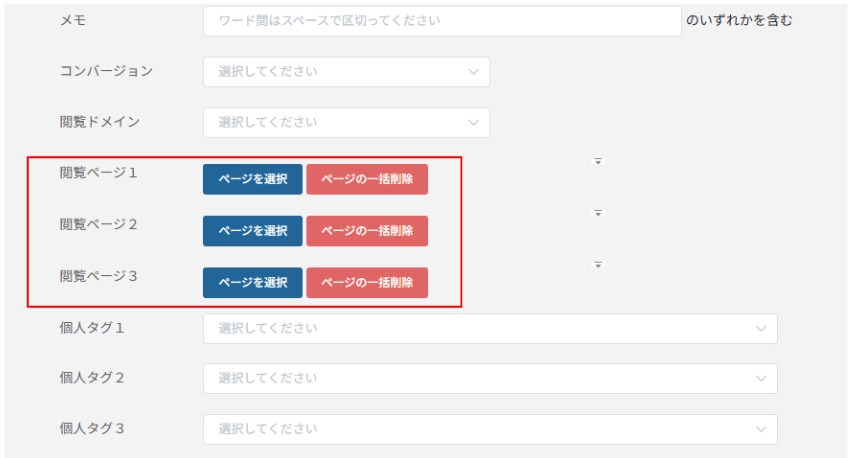Open the コンバージョン dropdown
The image size is (858, 458).
346,72
